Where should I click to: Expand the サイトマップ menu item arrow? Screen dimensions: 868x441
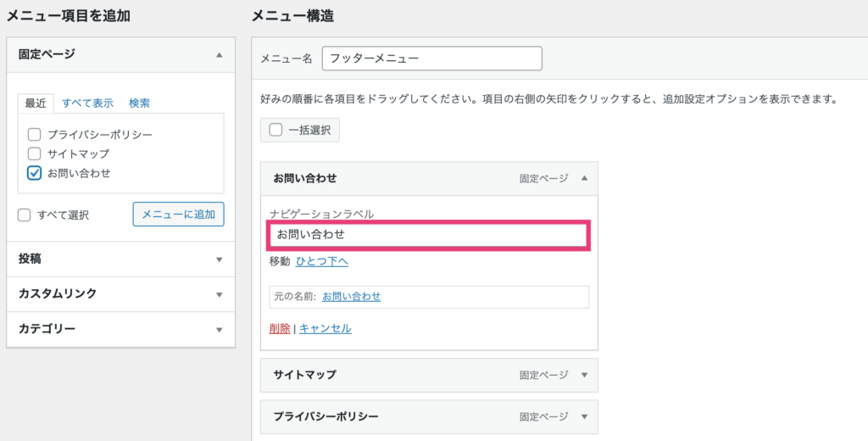584,375
